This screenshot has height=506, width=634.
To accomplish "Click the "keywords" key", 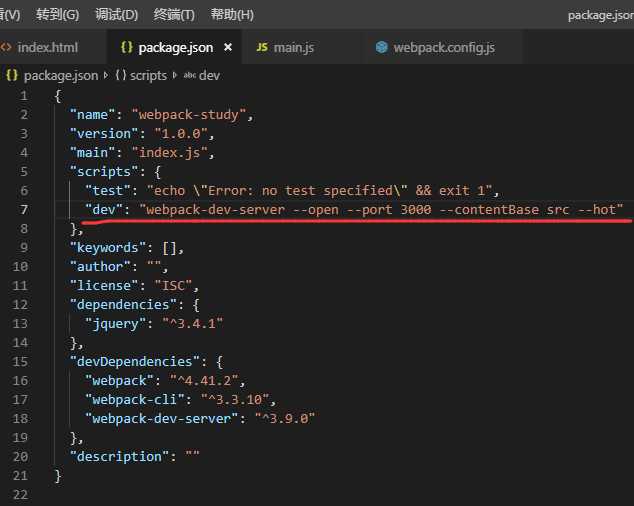I will [108, 248].
